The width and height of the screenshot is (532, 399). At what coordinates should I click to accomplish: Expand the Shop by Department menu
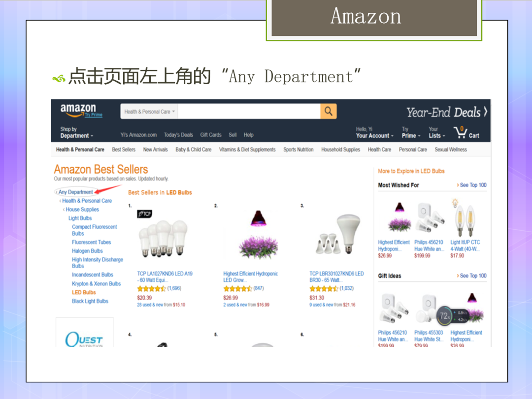[x=77, y=132]
